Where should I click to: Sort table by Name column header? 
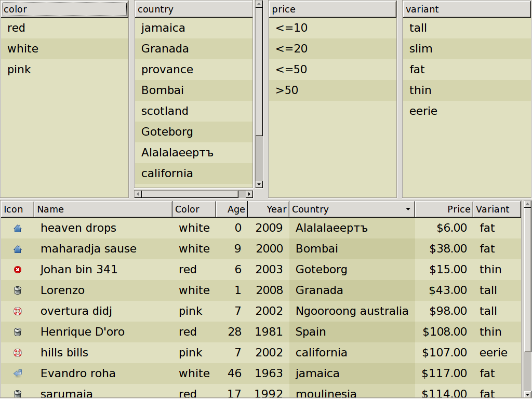103,209
